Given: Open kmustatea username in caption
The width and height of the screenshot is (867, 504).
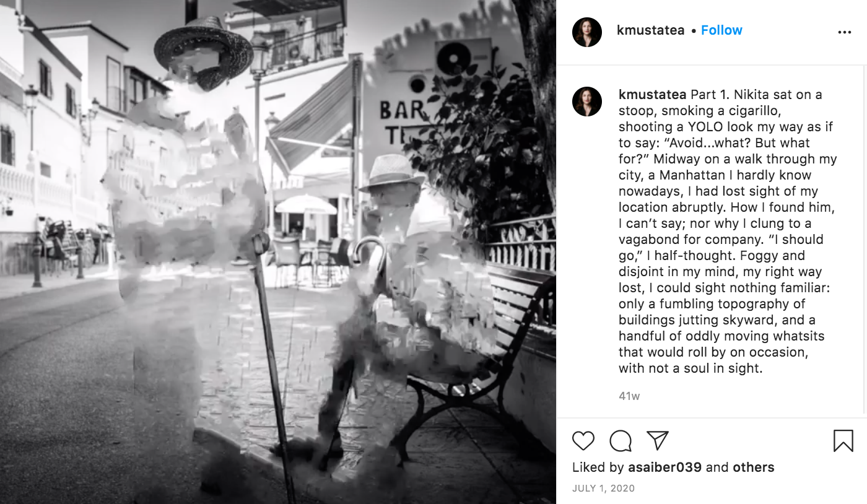Looking at the screenshot, I should pyautogui.click(x=653, y=95).
